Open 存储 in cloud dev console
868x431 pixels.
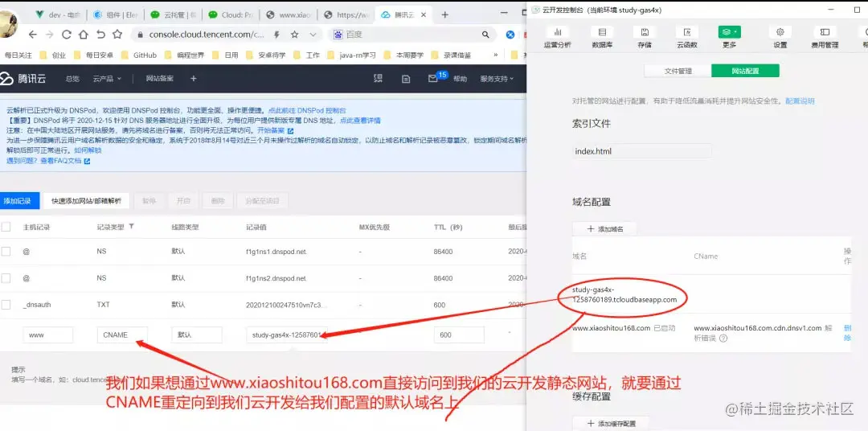click(645, 38)
